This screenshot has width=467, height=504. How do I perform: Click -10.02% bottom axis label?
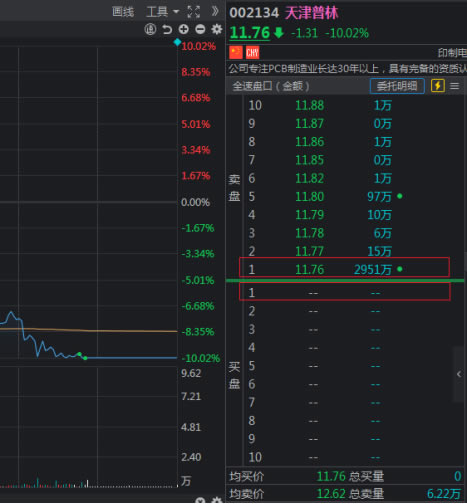tap(201, 358)
